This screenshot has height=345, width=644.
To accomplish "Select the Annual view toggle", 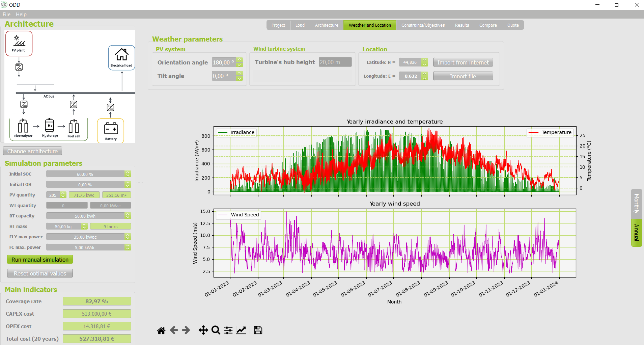I will pos(636,233).
